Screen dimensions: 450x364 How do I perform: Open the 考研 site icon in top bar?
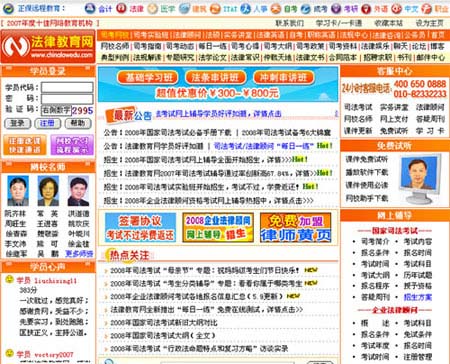click(x=336, y=8)
